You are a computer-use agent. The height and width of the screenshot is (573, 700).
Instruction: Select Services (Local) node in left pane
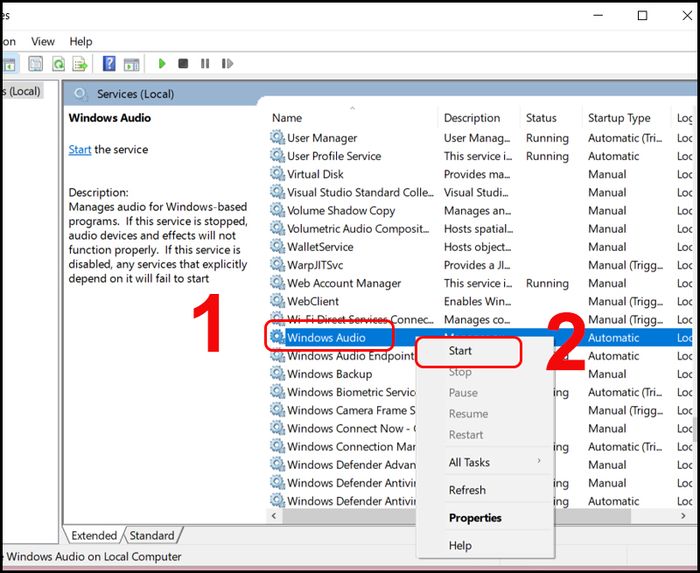22,91
